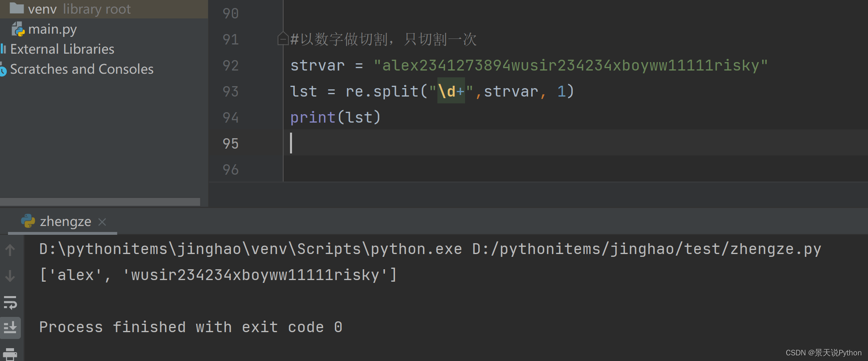Click 'Process finished with exit code 0'
This screenshot has height=361, width=868.
point(191,327)
